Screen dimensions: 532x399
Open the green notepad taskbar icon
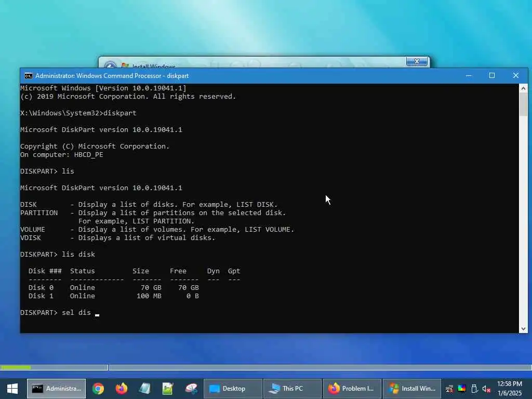point(168,389)
